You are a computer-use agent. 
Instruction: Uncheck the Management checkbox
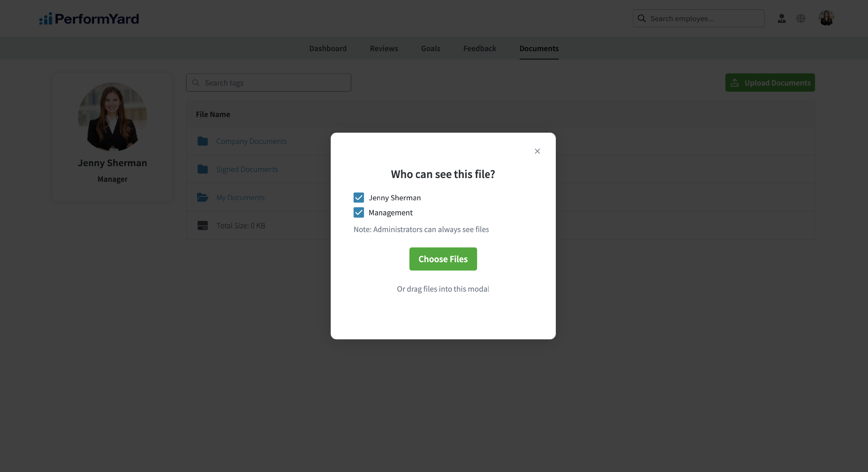[x=358, y=212]
